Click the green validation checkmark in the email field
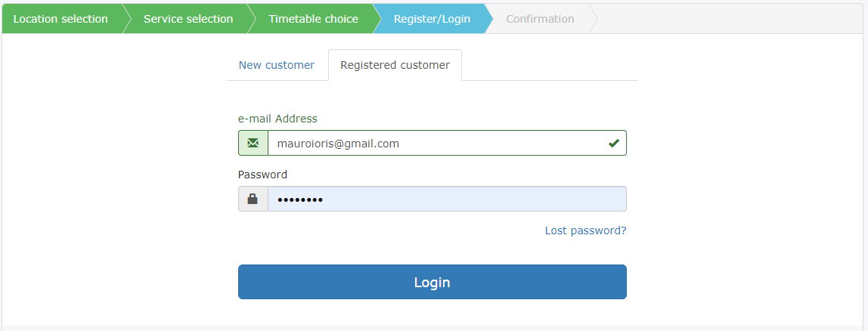The image size is (868, 331). click(x=613, y=143)
